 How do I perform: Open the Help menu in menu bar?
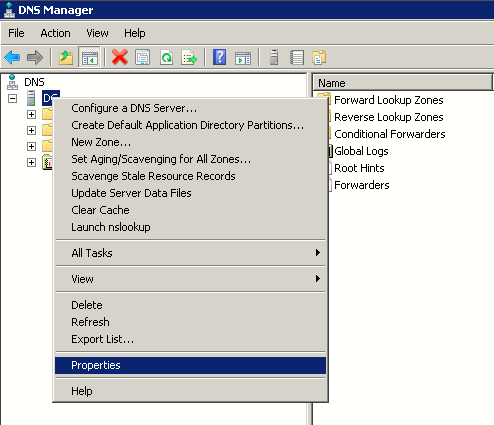[135, 33]
